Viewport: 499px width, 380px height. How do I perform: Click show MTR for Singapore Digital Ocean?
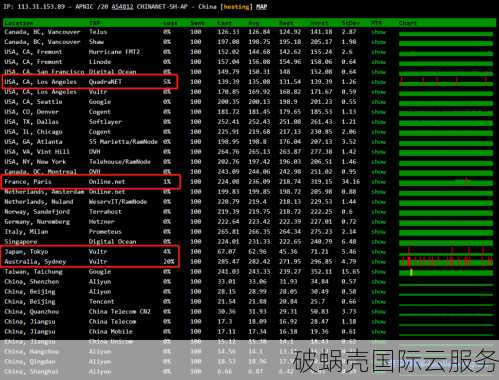tap(378, 242)
